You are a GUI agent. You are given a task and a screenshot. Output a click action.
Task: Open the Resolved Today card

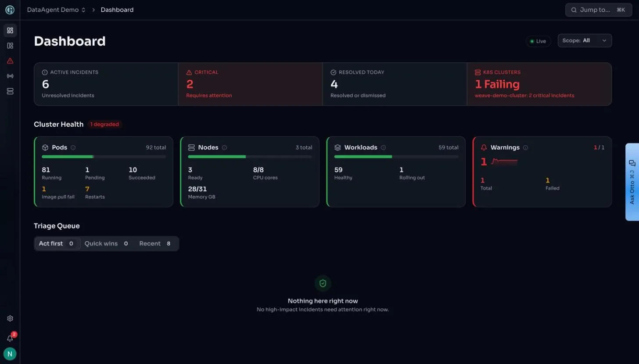pos(395,84)
